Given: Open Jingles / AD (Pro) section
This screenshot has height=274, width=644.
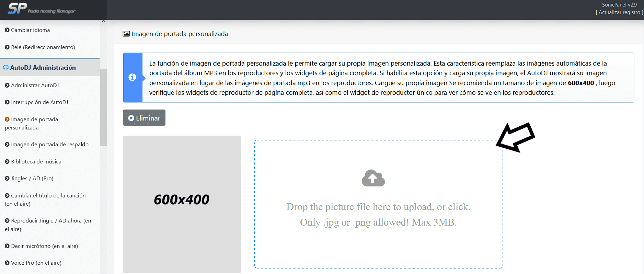Looking at the screenshot, I should 32,179.
